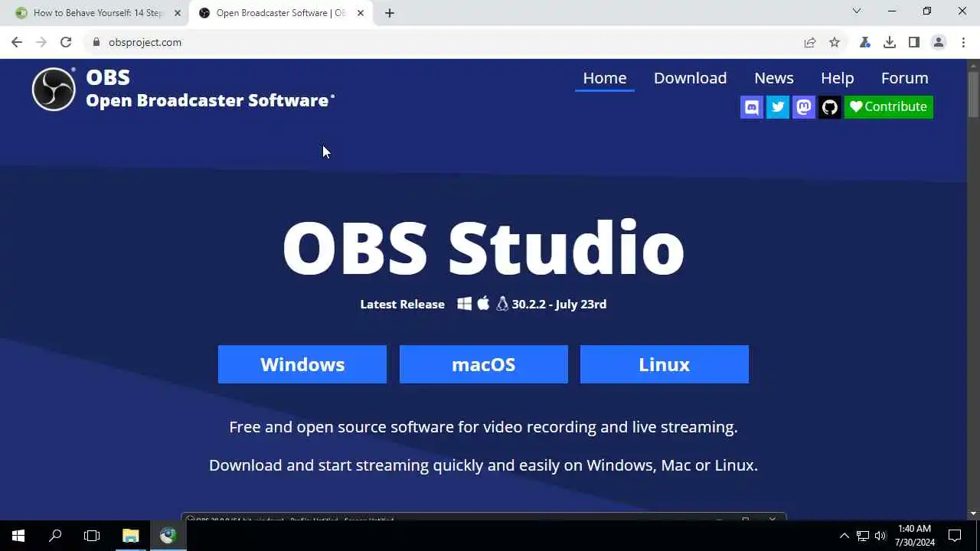Open the OBS Mastodon icon link

(x=804, y=106)
